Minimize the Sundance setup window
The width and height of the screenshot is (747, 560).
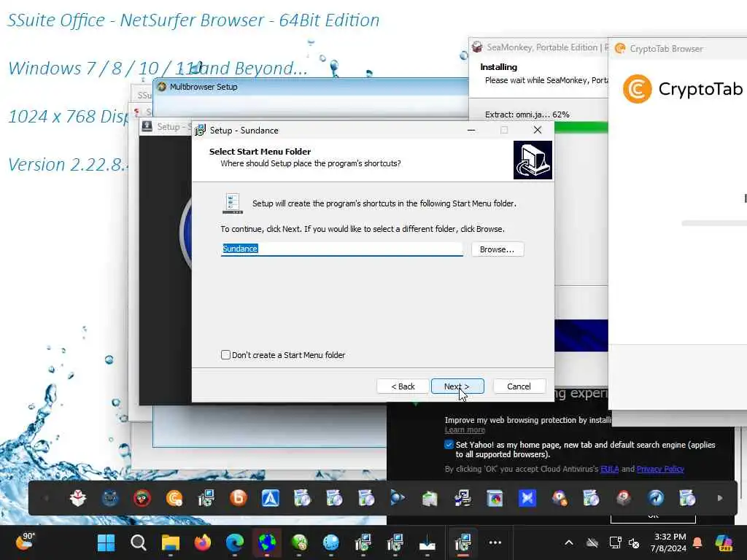click(x=471, y=130)
